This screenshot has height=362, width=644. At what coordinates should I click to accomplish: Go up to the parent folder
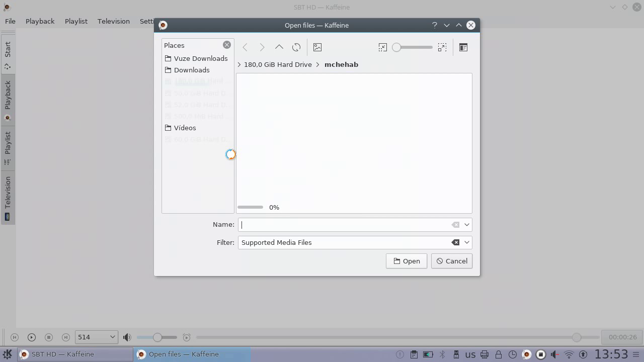coord(279,47)
